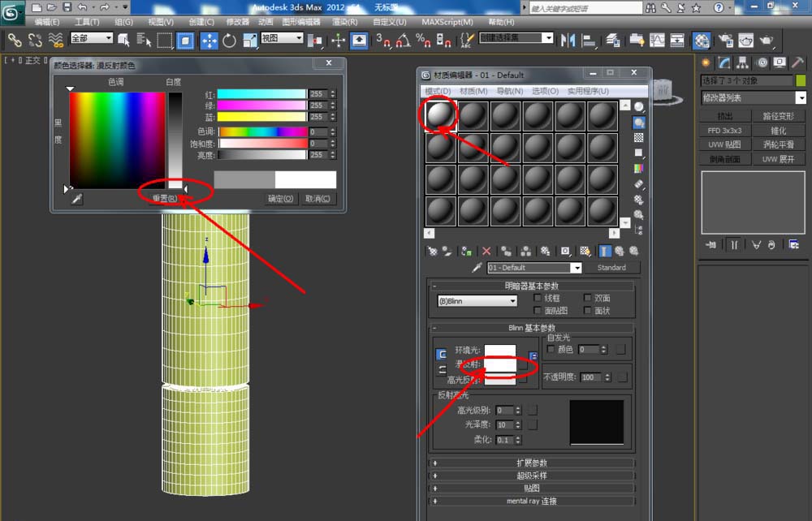Click the teapot Render Production icon
This screenshot has height=521, width=812.
click(x=766, y=41)
